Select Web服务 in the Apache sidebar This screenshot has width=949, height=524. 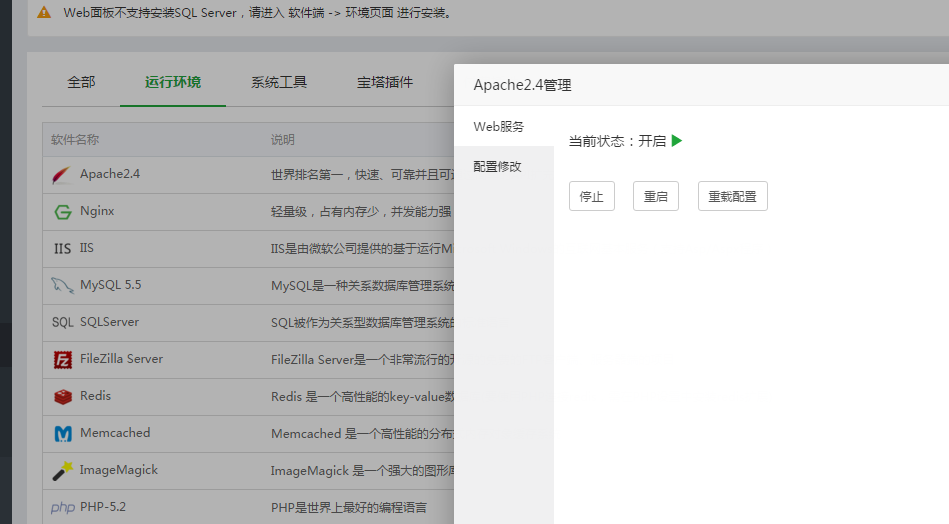499,127
